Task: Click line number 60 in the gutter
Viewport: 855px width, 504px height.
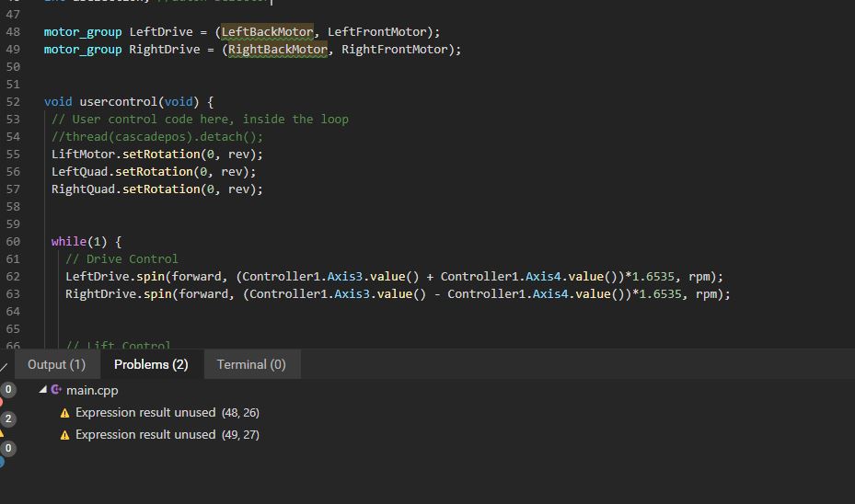Action: click(13, 242)
